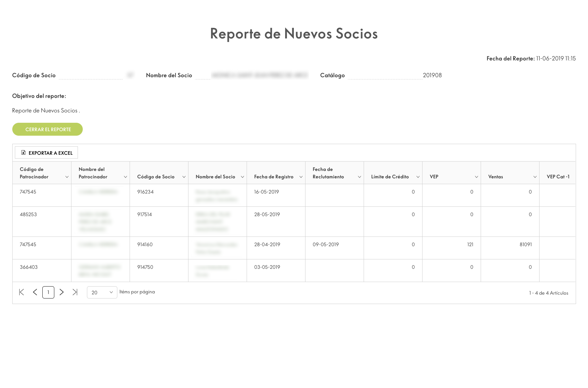Image resolution: width=588 pixels, height=388 pixels.
Task: Expand the Nombre del Socio column menu
Action: (x=242, y=177)
